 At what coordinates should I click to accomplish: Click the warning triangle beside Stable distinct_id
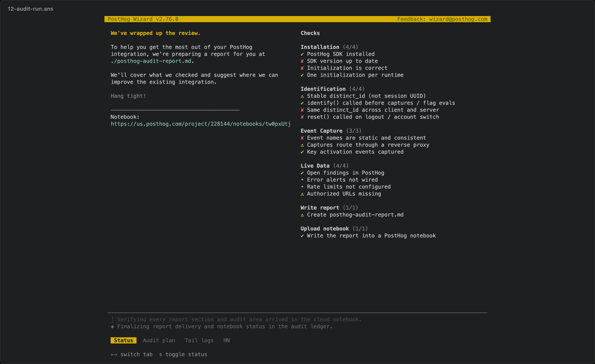302,96
